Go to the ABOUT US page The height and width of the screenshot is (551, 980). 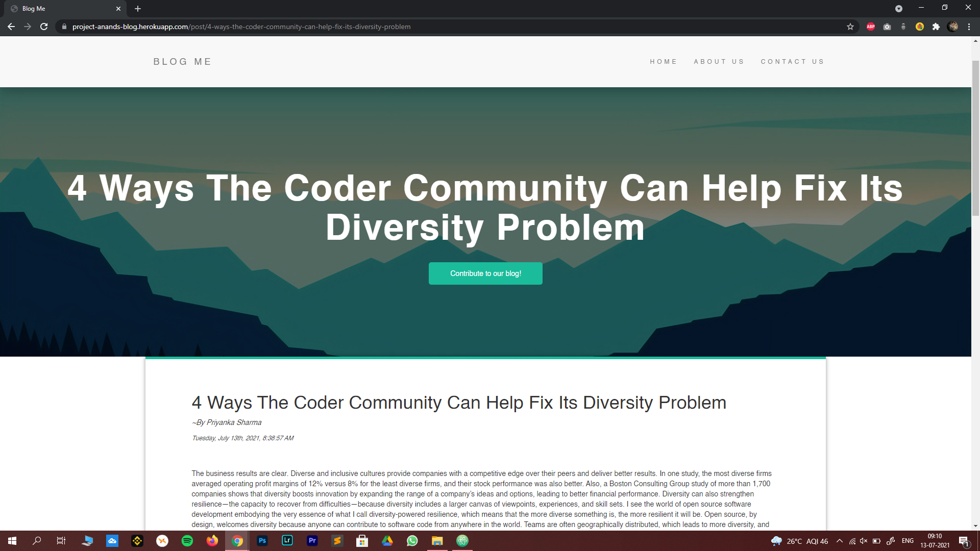click(719, 62)
